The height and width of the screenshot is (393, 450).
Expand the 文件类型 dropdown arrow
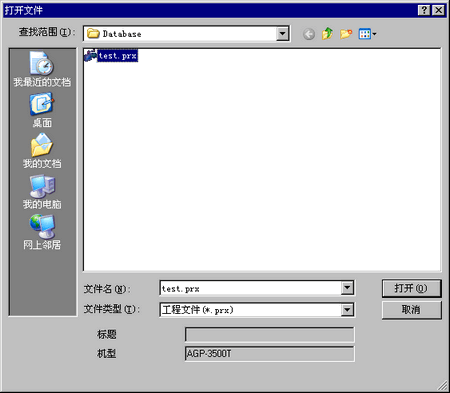(x=347, y=310)
